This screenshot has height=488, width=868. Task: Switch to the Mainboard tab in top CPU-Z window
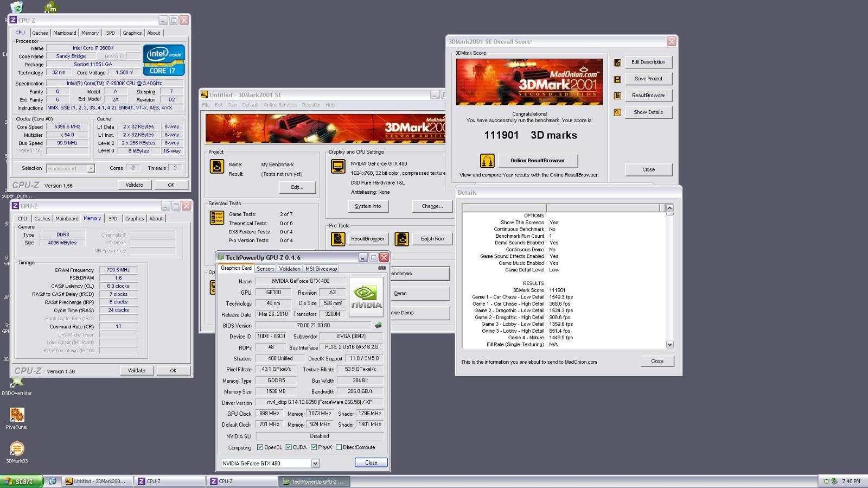pyautogui.click(x=65, y=33)
